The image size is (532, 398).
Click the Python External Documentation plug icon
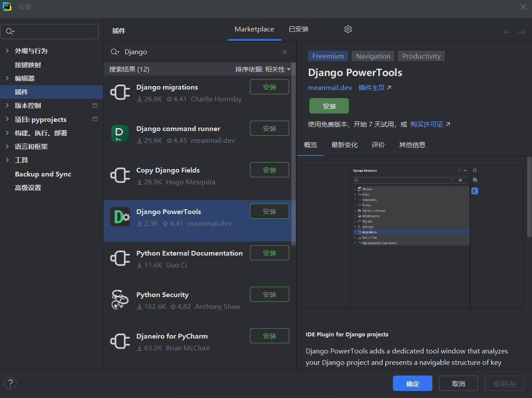pos(120,258)
